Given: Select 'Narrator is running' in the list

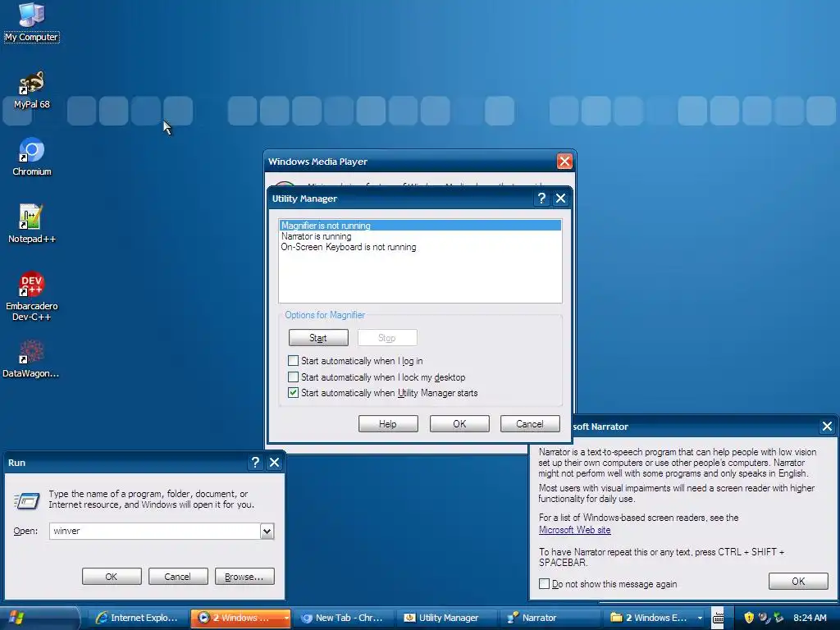Looking at the screenshot, I should (x=420, y=236).
